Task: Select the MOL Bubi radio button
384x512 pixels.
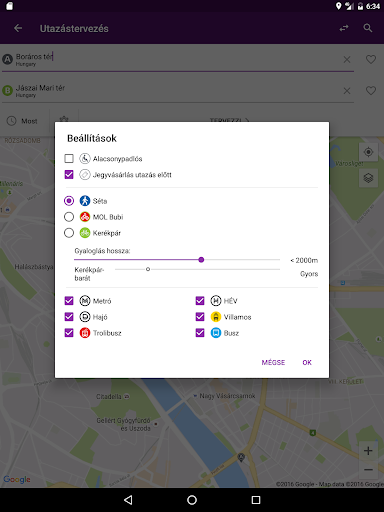Action: (x=69, y=217)
